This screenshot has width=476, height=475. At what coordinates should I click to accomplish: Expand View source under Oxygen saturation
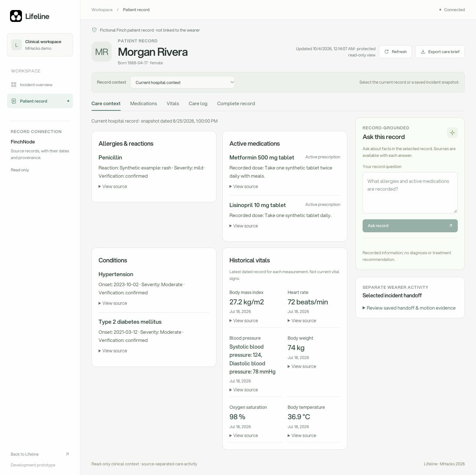244,436
